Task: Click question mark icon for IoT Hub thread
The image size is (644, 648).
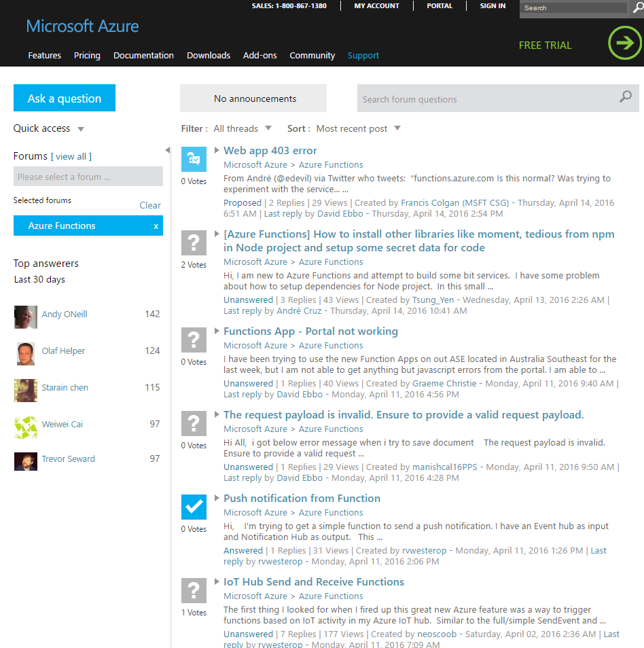Action: point(194,590)
